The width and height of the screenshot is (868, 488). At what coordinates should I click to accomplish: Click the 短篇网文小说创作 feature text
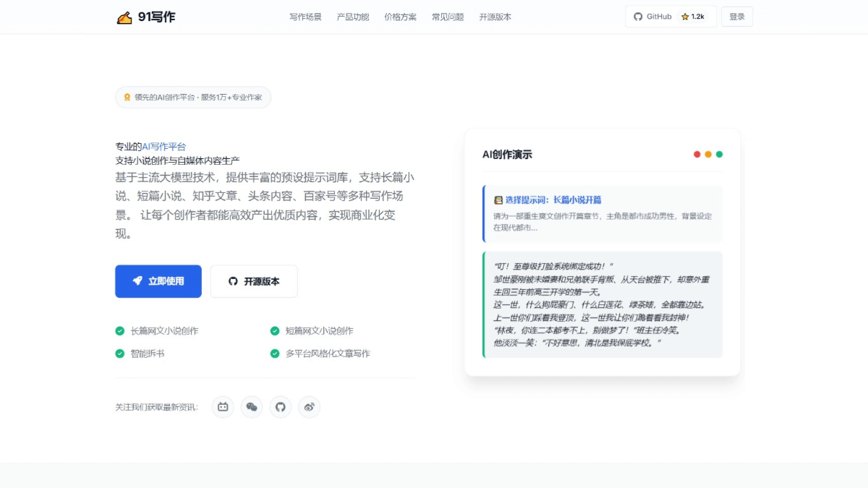pyautogui.click(x=319, y=331)
